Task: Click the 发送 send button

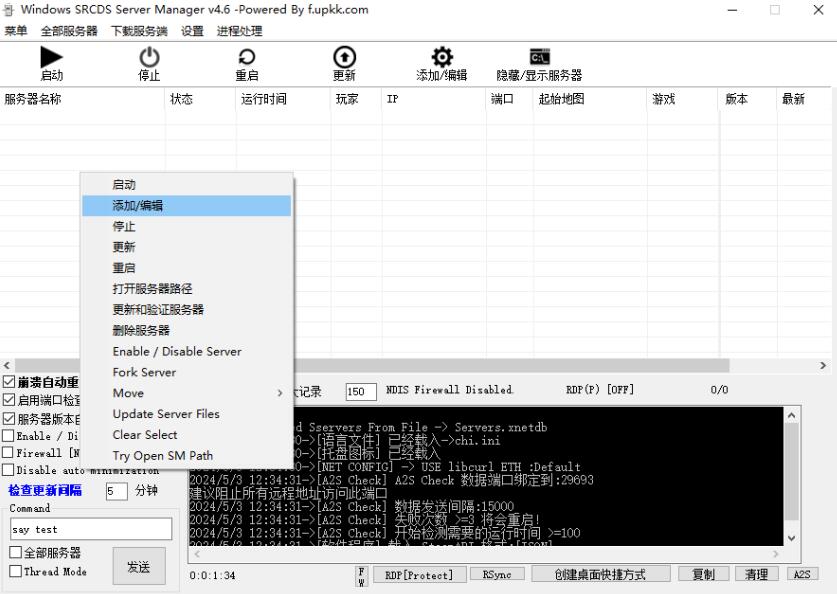Action: pos(139,567)
